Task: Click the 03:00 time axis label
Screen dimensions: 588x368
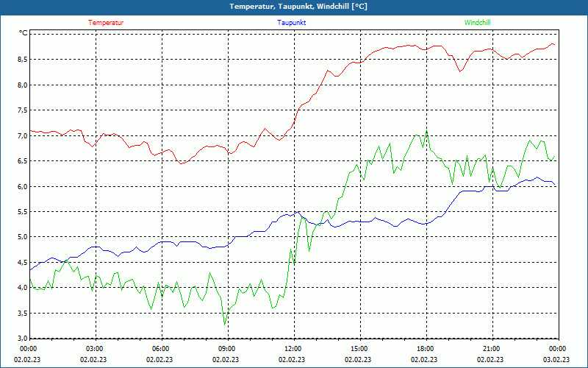Action: click(94, 349)
